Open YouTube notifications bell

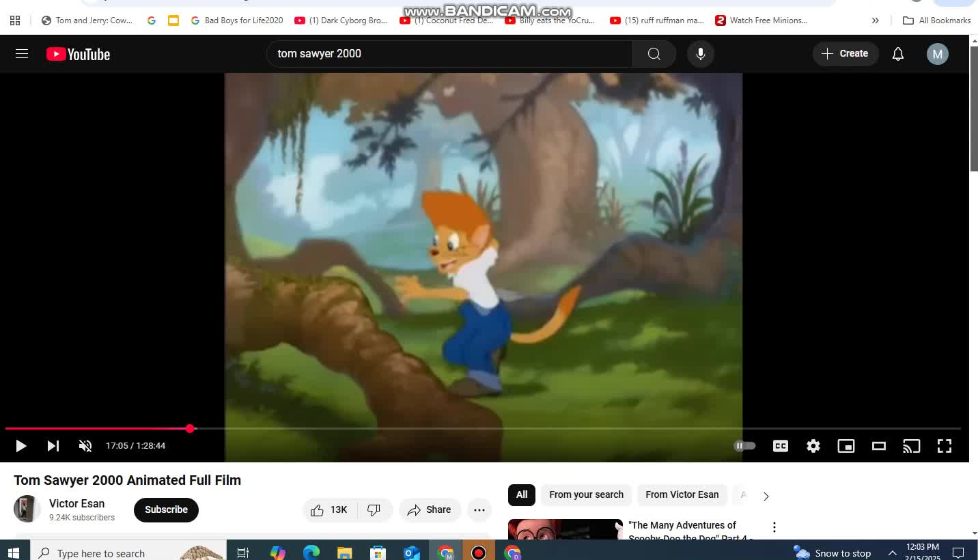(897, 54)
